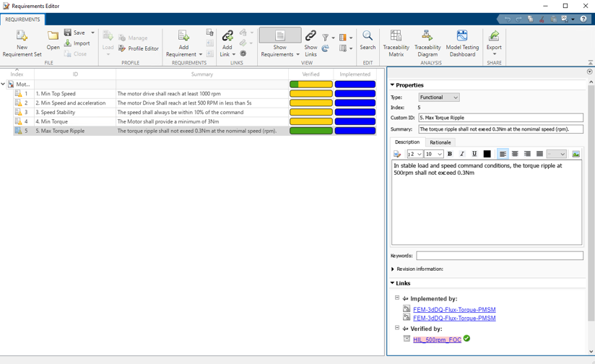Click in the Keywords input field
Viewport: 595px width, 364px height.
pos(500,256)
